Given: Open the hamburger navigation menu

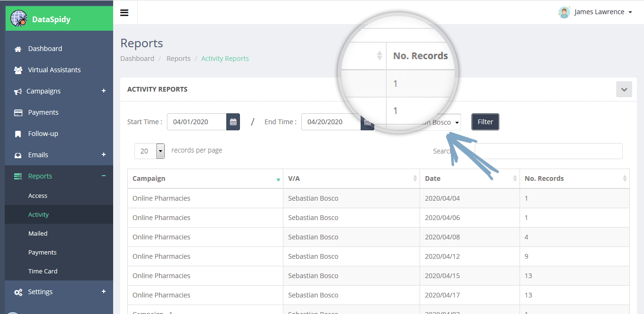Looking at the screenshot, I should click(124, 12).
